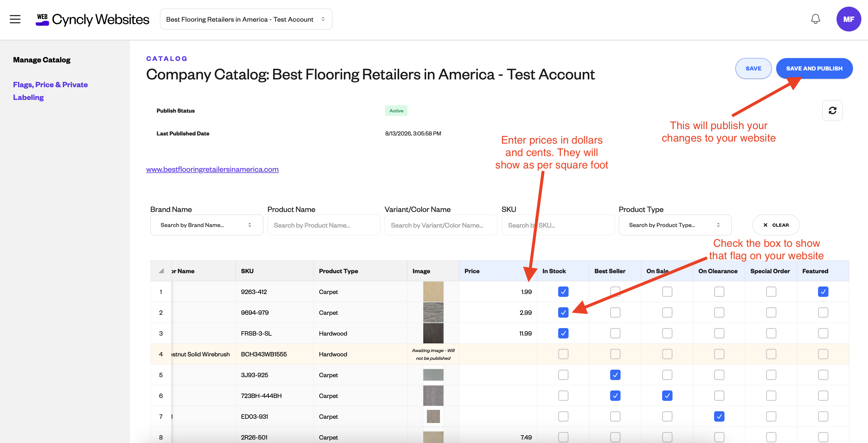Click the Special Order column header
868x443 pixels.
tap(771, 271)
